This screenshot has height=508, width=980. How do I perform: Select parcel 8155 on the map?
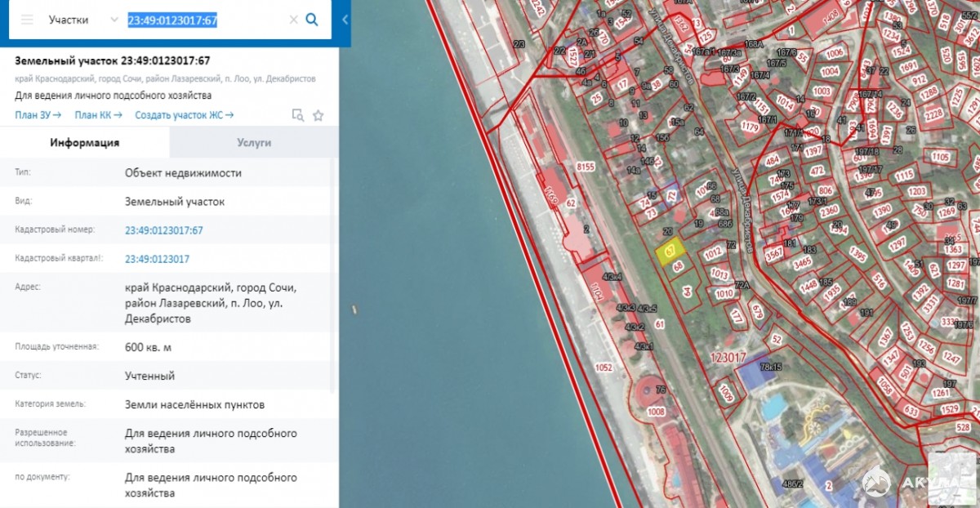coord(585,167)
